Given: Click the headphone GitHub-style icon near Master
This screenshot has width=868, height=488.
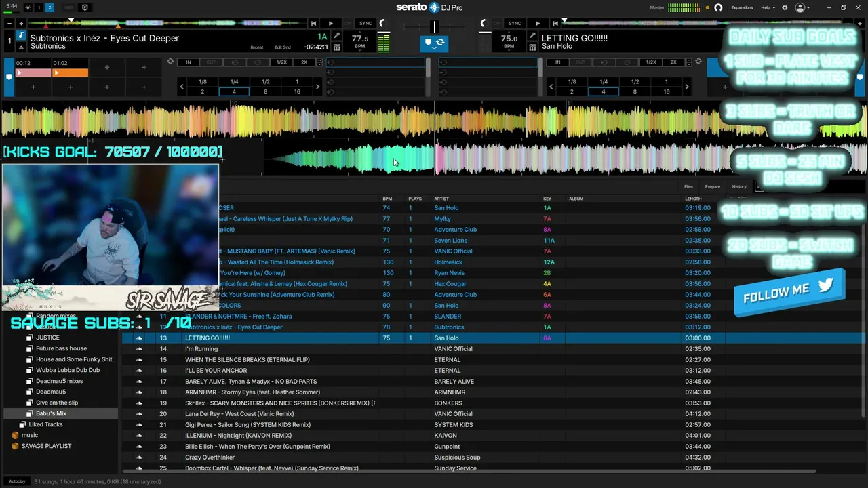Looking at the screenshot, I should click(x=718, y=7).
